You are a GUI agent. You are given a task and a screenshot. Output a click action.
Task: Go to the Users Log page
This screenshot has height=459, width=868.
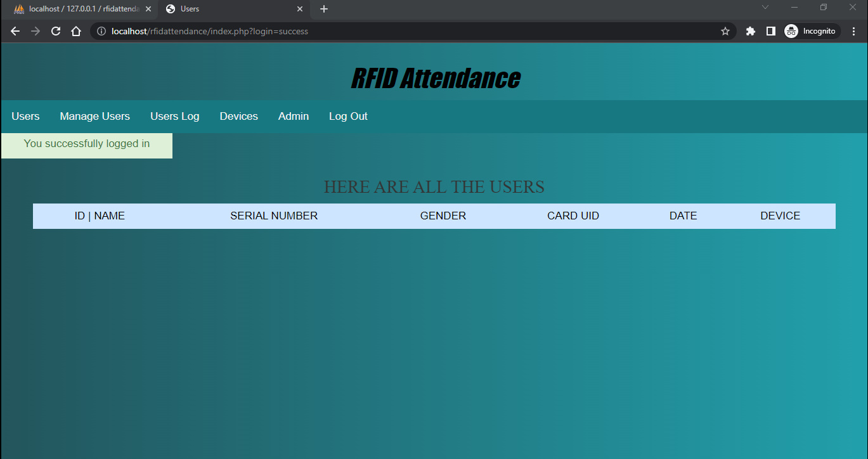pos(174,117)
